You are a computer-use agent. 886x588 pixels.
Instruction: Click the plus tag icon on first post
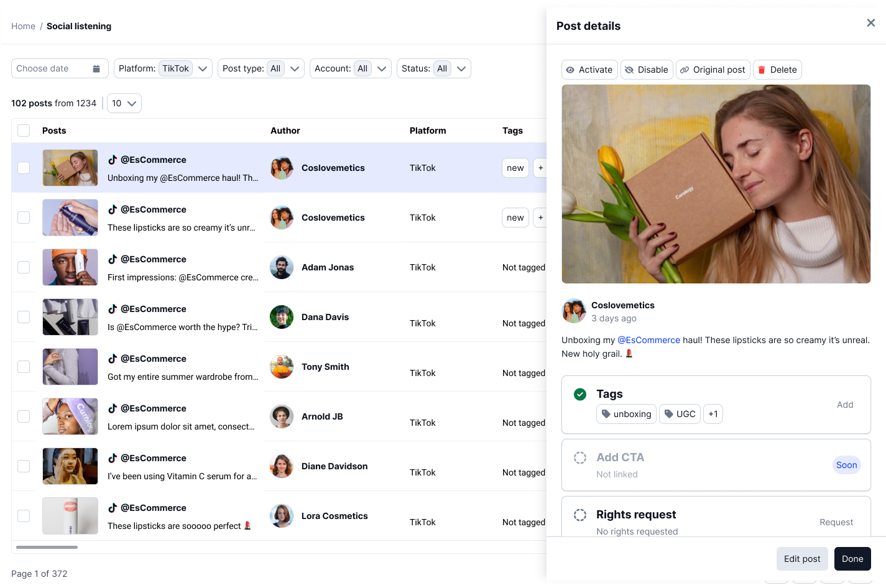[540, 168]
